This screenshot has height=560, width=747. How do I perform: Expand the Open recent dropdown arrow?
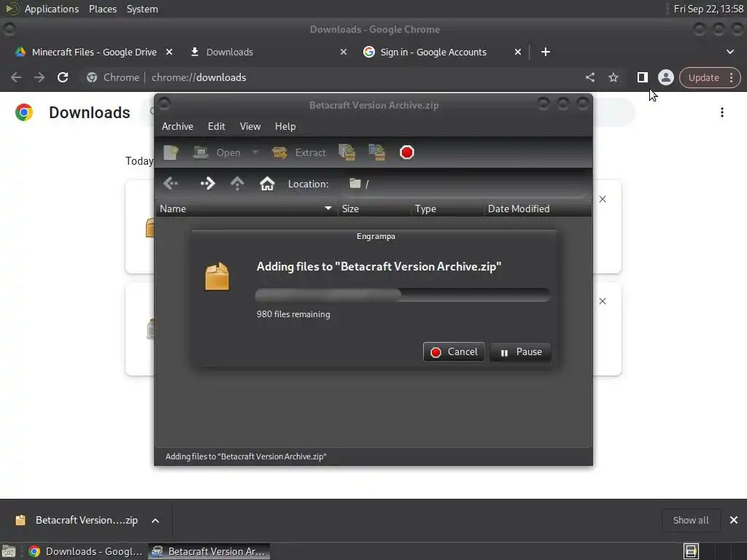tap(255, 152)
